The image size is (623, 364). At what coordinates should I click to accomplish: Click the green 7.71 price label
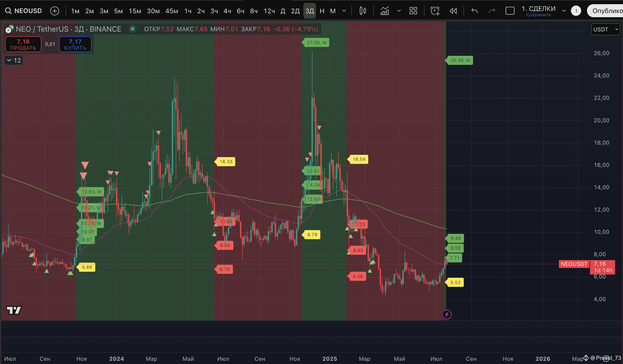pyautogui.click(x=454, y=258)
